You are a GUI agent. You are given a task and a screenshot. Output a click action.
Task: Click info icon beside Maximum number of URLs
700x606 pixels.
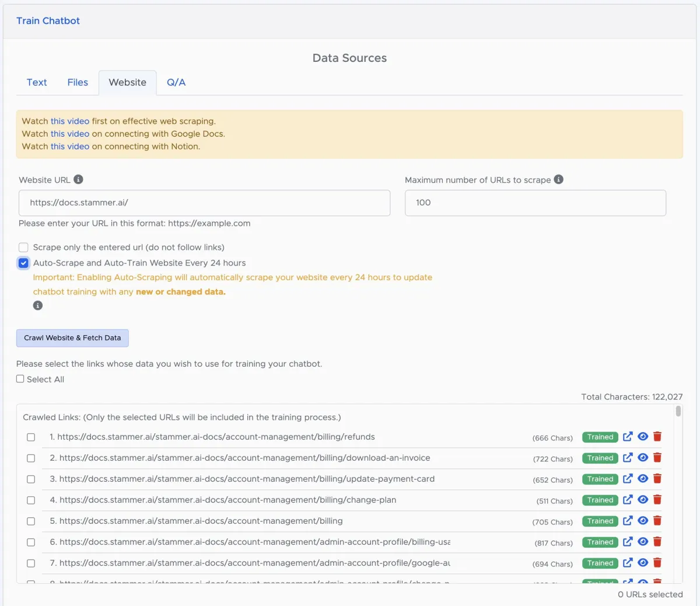[x=558, y=179]
